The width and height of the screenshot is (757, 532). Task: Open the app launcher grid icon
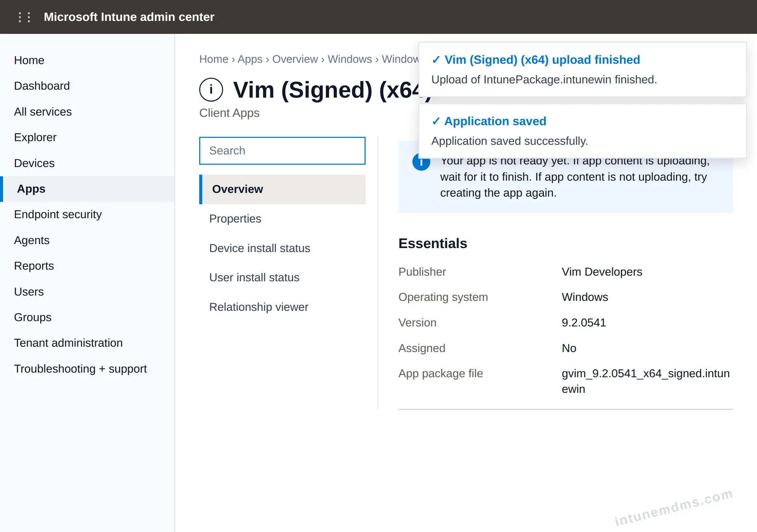click(x=25, y=17)
